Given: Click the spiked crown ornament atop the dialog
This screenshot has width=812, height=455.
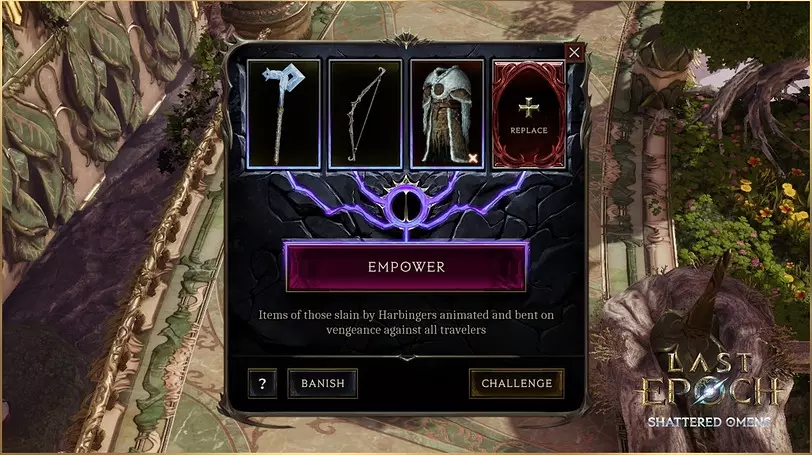Looking at the screenshot, I should (x=407, y=40).
